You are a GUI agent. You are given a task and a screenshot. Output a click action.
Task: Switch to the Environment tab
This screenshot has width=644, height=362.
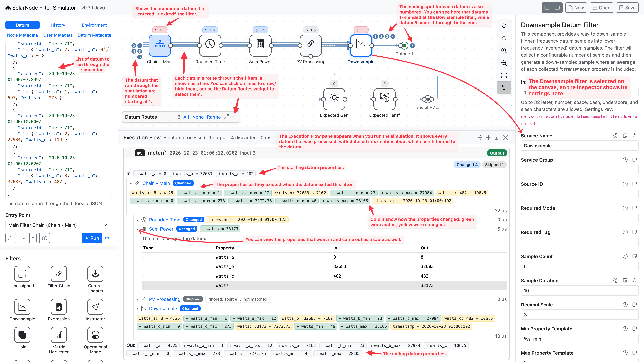[x=94, y=25]
